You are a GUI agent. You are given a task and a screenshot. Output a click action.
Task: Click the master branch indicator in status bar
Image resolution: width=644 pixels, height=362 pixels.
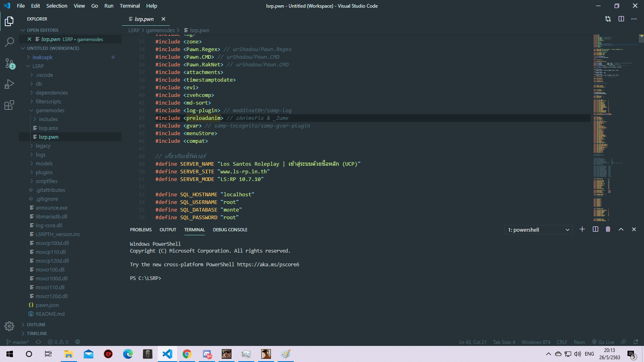[18, 342]
